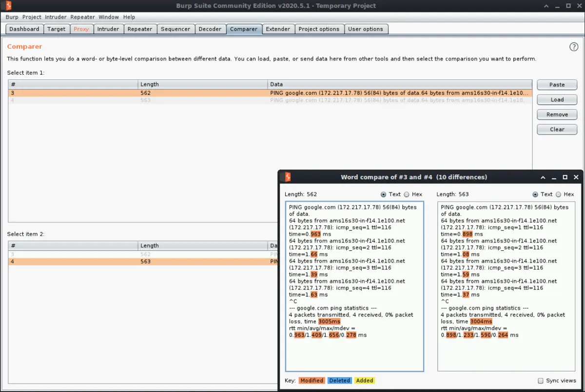Sort item 1 table by Length column header
Image resolution: width=585 pixels, height=392 pixels.
click(203, 84)
